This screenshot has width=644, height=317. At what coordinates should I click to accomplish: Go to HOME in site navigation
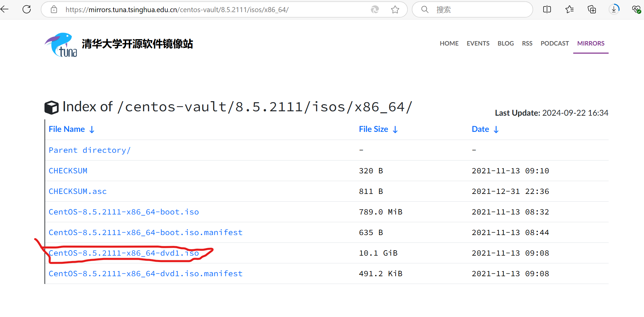449,44
